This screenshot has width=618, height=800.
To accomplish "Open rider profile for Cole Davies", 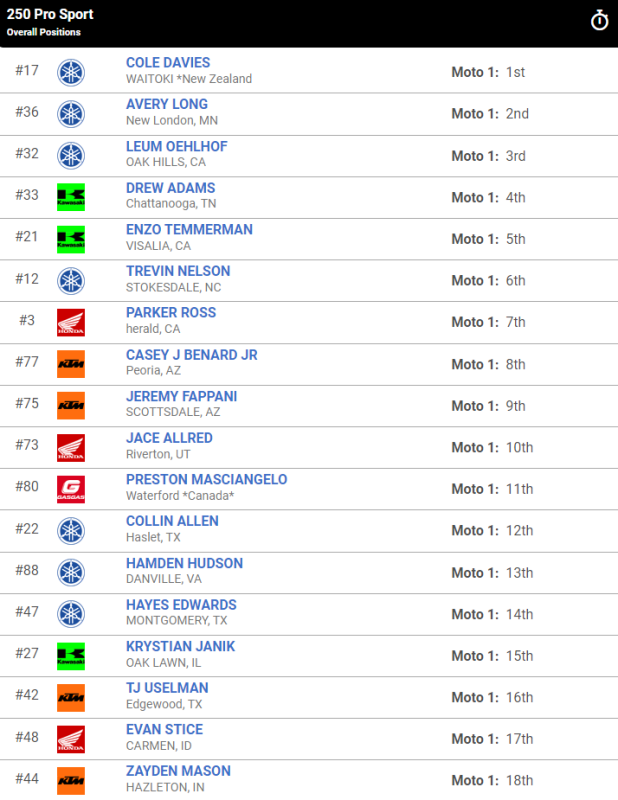I will click(x=168, y=63).
